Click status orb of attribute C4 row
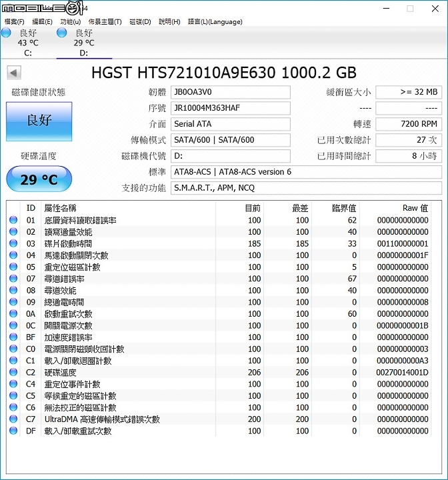 point(13,384)
